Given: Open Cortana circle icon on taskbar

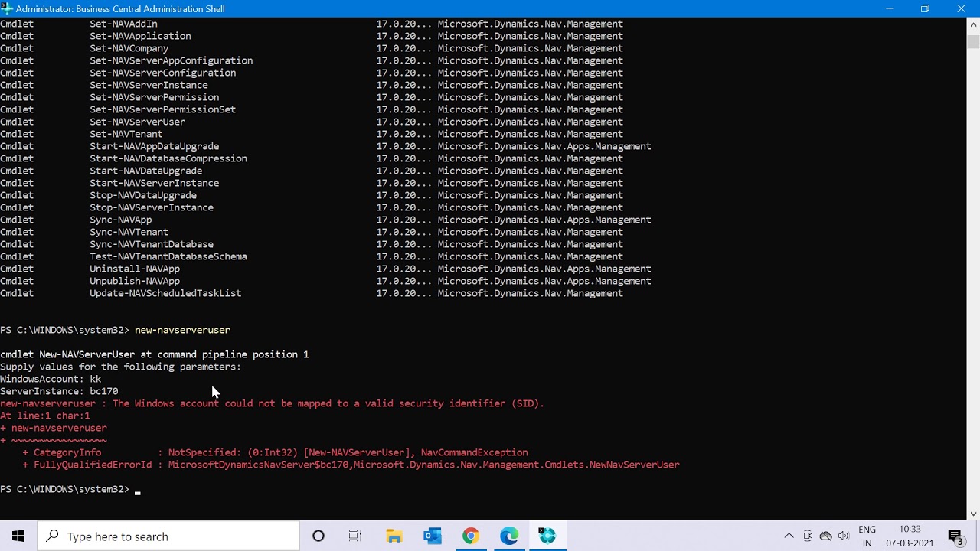Looking at the screenshot, I should [x=318, y=536].
